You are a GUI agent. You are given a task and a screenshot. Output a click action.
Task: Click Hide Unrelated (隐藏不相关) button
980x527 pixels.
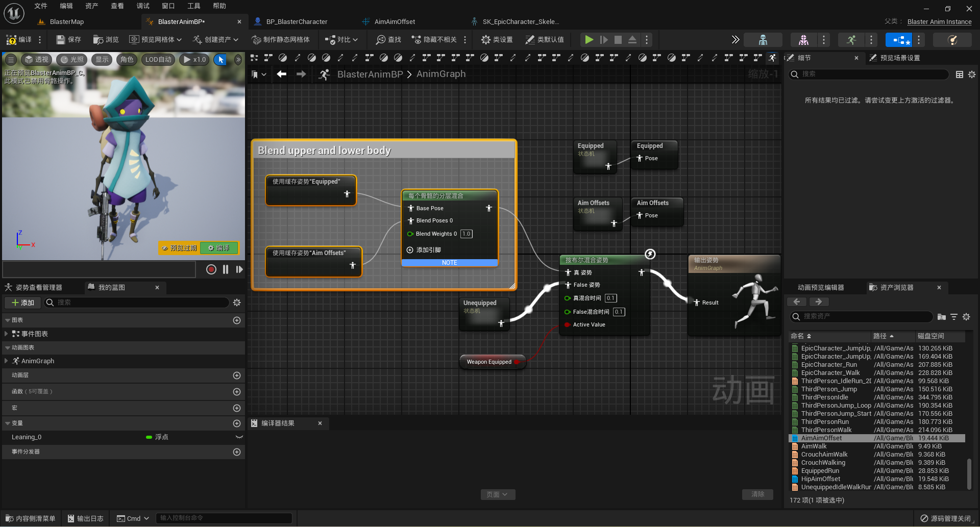click(x=434, y=40)
